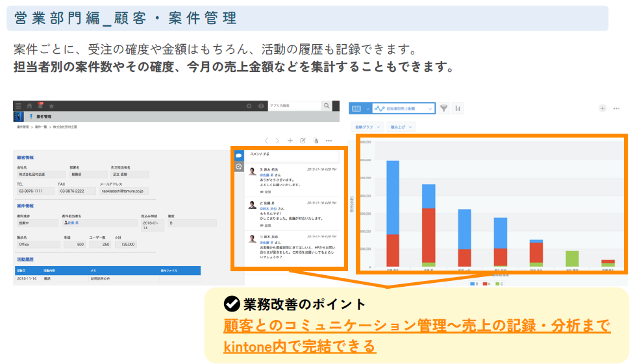635x364 pixels.
Task: Click the blue B legend swatch
Action: click(x=472, y=284)
